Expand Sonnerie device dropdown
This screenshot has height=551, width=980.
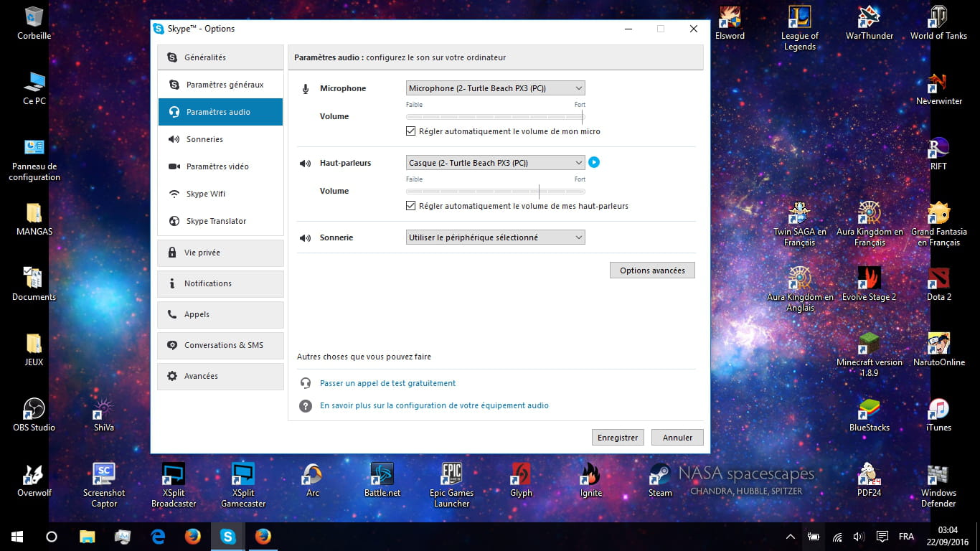point(495,237)
